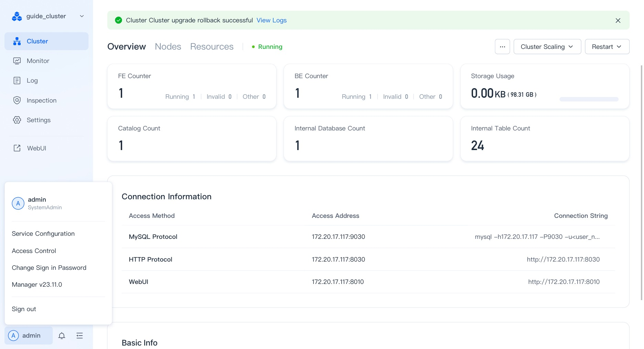Image resolution: width=644 pixels, height=349 pixels.
Task: Select Cluster in the sidebar
Action: tap(46, 41)
